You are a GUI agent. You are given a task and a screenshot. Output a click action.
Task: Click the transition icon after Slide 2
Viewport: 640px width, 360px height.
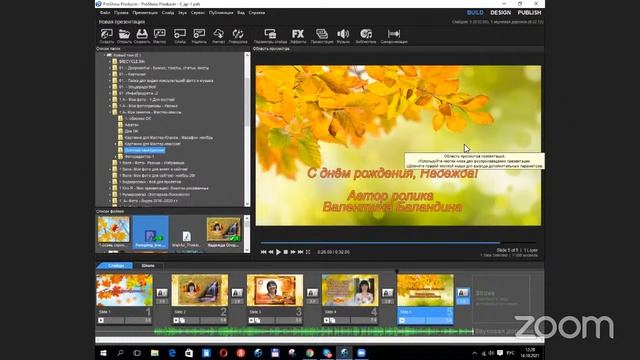pos(237,293)
